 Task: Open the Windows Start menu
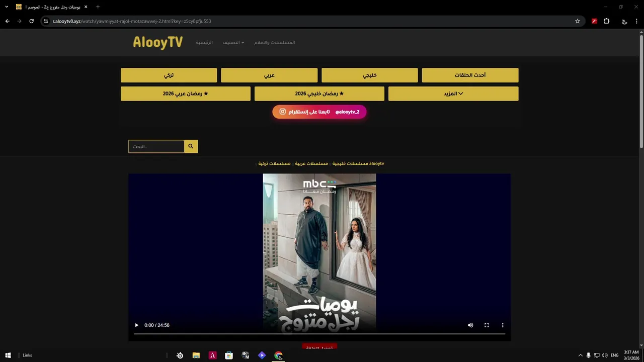pyautogui.click(x=8, y=355)
